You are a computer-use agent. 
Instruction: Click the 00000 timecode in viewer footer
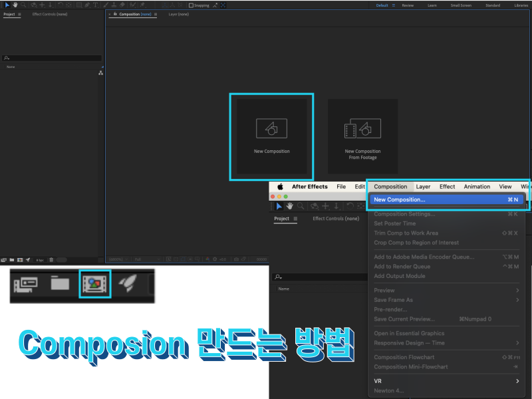(x=261, y=259)
